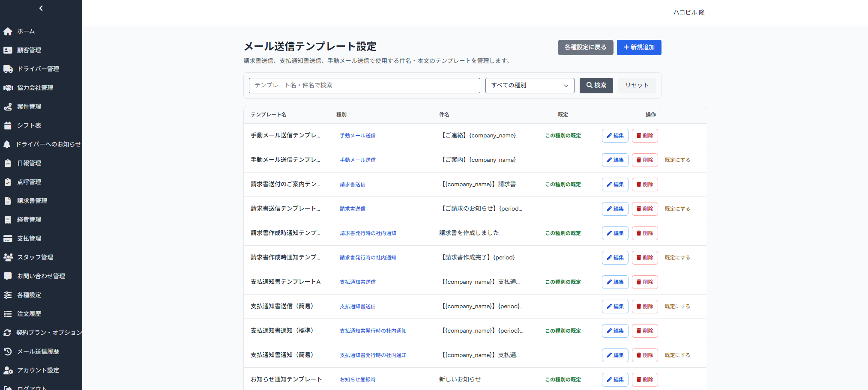Click the リセット button

[x=637, y=86]
